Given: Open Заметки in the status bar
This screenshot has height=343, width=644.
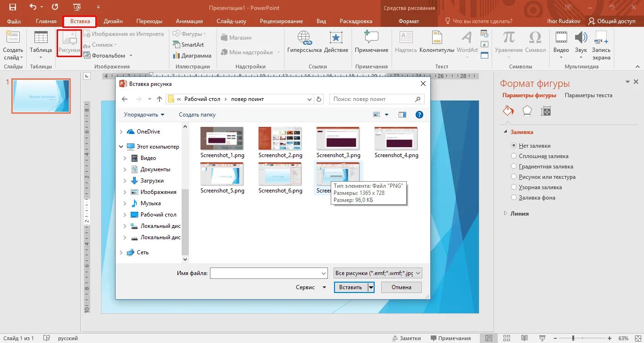Looking at the screenshot, I should [x=406, y=338].
